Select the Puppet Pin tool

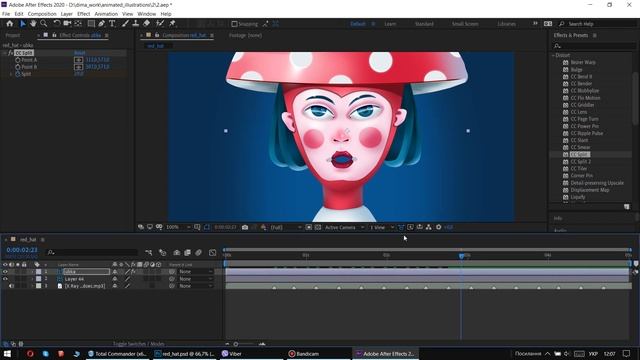click(172, 24)
